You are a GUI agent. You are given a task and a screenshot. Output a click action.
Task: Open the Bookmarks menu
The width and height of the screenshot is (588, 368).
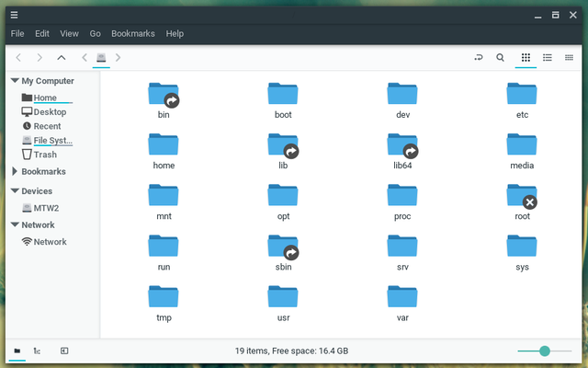click(x=132, y=33)
